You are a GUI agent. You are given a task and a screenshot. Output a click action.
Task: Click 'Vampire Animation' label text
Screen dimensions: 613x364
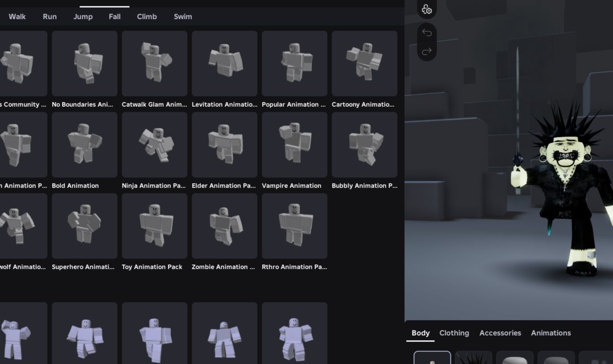click(291, 186)
